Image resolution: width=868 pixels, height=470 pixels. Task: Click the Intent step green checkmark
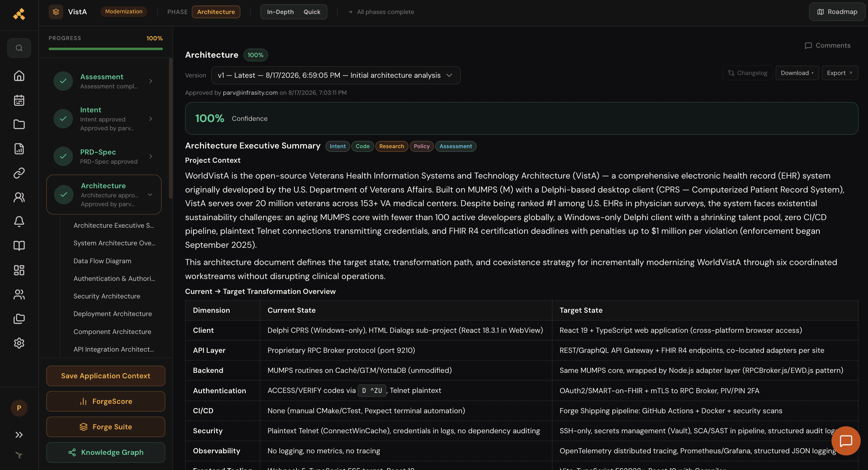63,119
